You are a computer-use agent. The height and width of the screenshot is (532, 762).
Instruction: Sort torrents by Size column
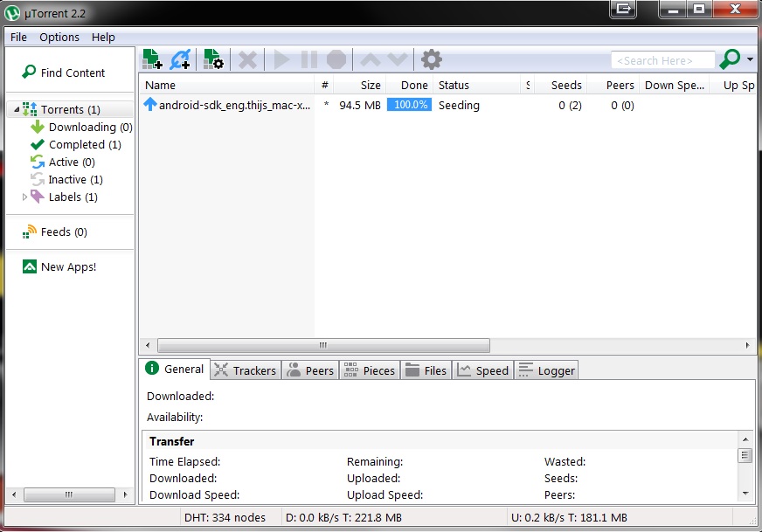point(360,85)
